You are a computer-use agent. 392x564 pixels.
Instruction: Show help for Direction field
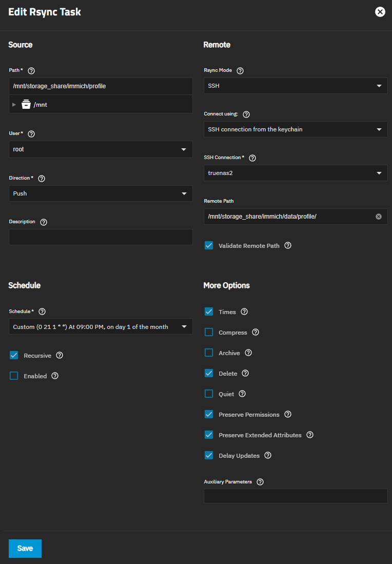point(42,178)
